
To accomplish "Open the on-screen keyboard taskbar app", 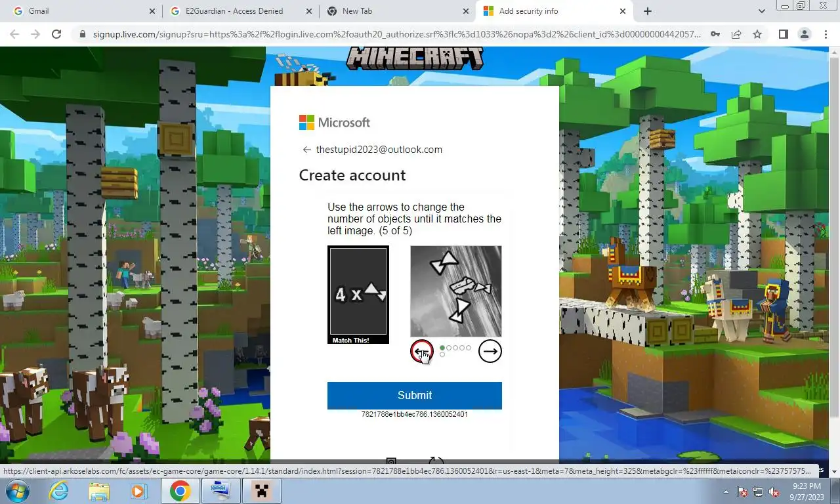I will [x=221, y=491].
